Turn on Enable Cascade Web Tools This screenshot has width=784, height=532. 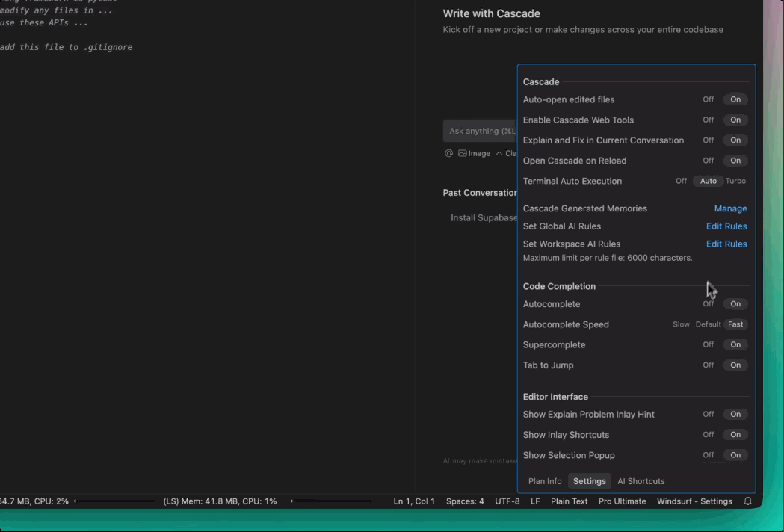pyautogui.click(x=735, y=120)
